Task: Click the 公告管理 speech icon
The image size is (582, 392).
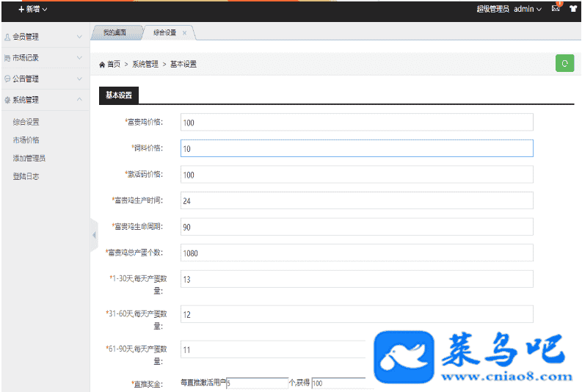Action: (7, 79)
